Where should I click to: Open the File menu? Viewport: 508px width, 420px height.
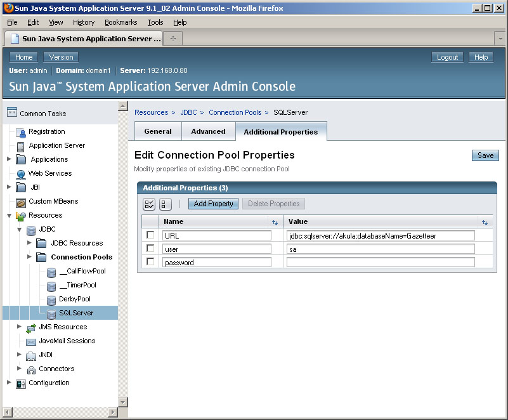pyautogui.click(x=12, y=22)
